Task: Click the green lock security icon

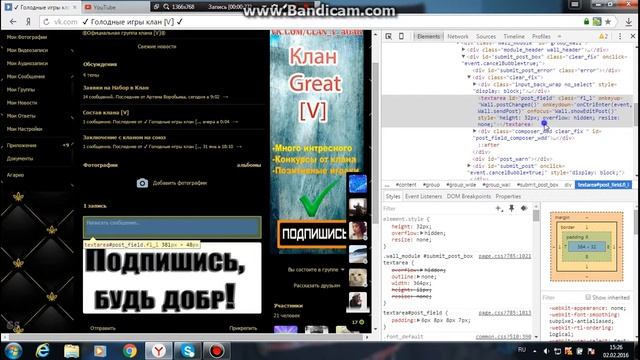Action: (587, 22)
